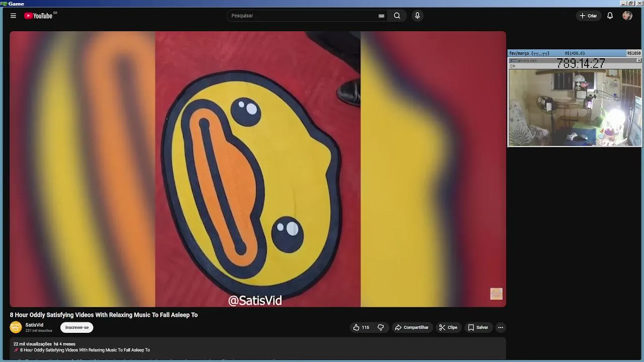This screenshot has width=644, height=362.
Task: Click the 789:14:27 timer display
Action: 581,63
